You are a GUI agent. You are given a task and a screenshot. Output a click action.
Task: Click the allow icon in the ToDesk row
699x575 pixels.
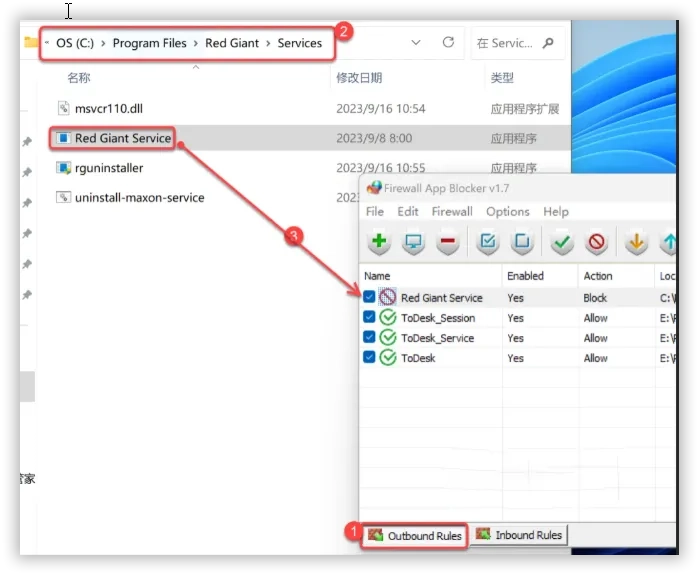388,357
